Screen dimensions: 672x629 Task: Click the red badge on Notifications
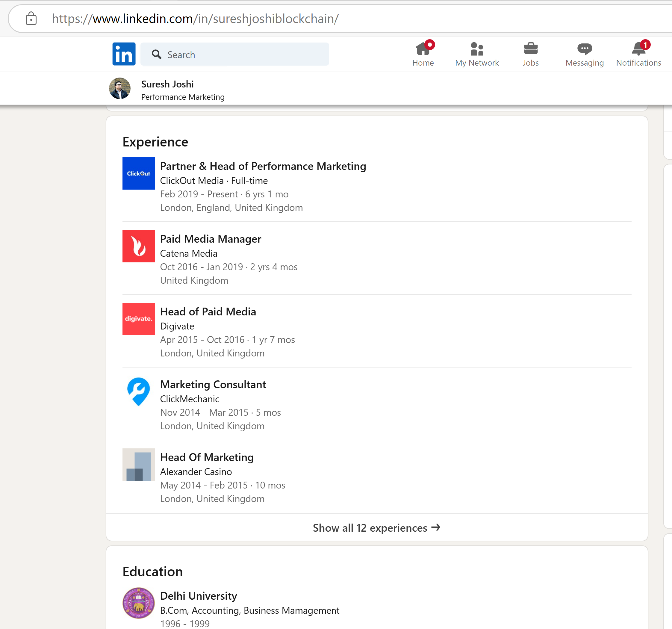click(x=645, y=45)
